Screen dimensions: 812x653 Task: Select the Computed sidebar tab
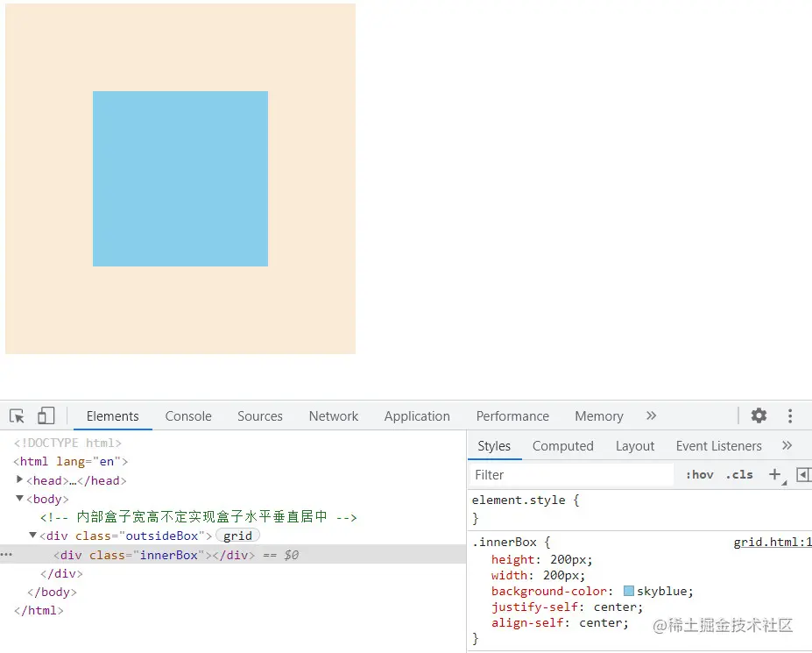point(563,445)
